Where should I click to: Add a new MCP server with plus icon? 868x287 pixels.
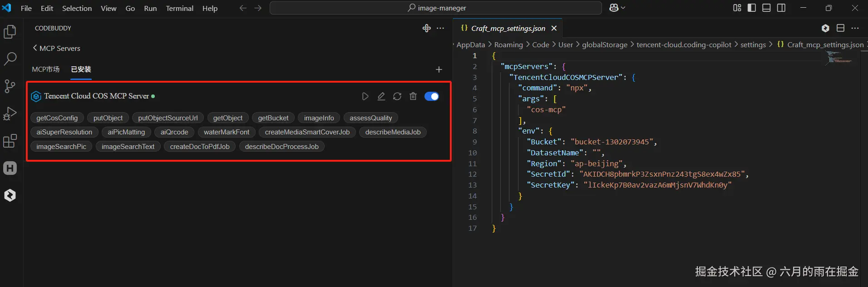439,69
